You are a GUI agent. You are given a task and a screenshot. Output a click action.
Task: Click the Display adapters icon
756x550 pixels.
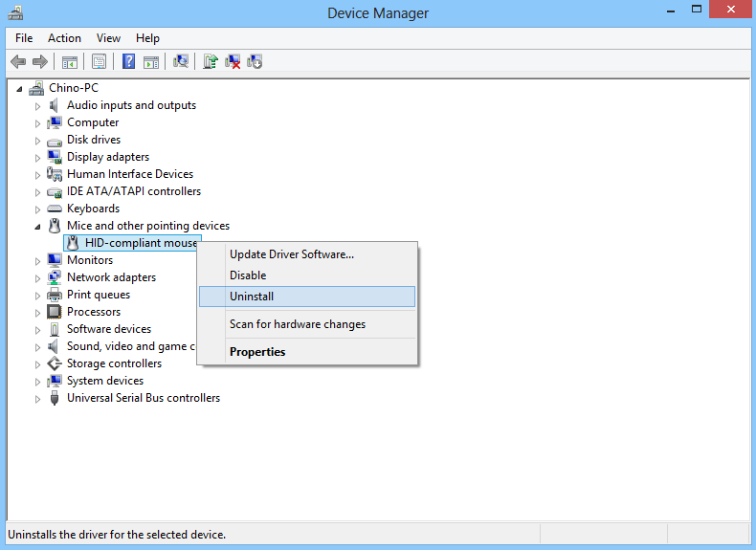tap(55, 157)
